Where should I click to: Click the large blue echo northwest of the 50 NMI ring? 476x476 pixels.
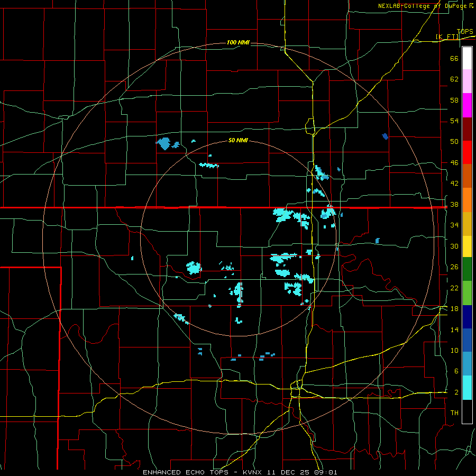(164, 143)
